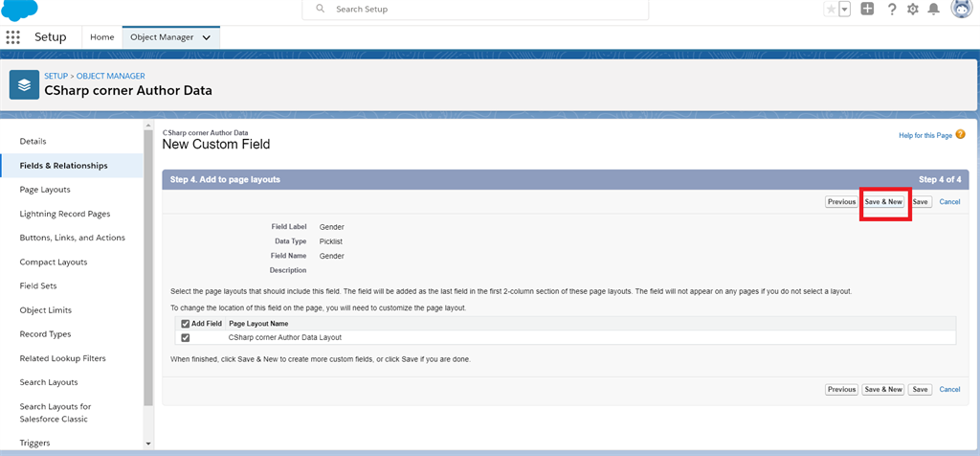The width and height of the screenshot is (980, 456).
Task: Open Buttons, Links, and Actions
Action: [x=73, y=238]
